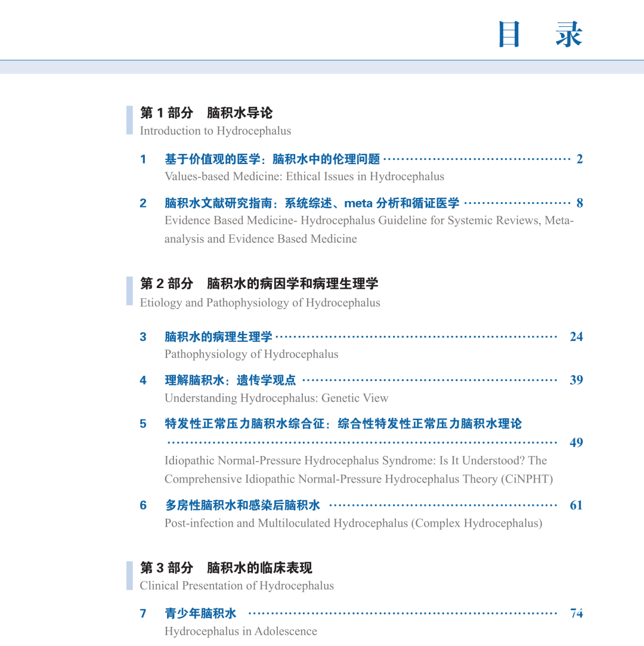Click page number 8 of chapter 2

coord(580,203)
